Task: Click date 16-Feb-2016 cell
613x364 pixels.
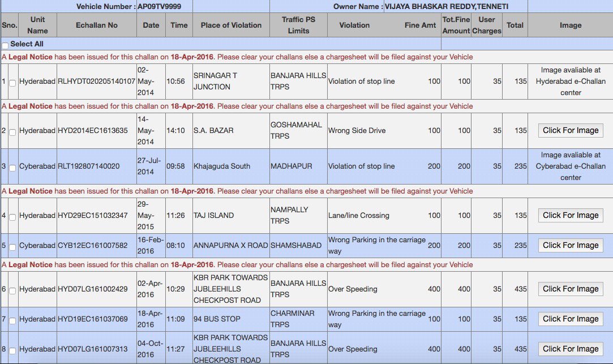Action: coord(151,246)
